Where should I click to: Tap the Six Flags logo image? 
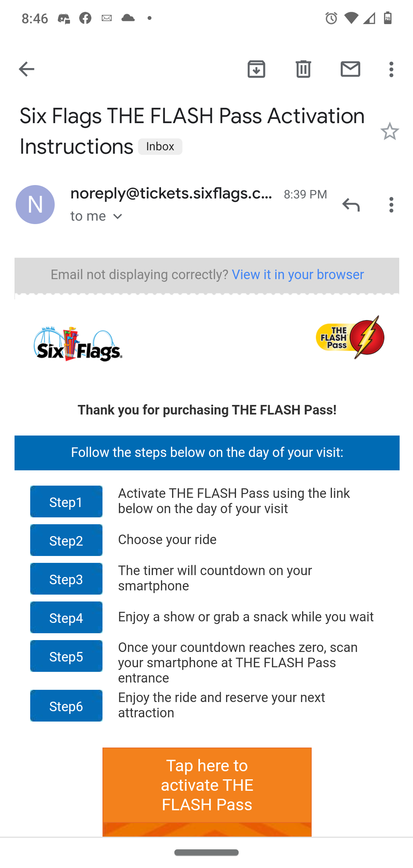tap(78, 344)
